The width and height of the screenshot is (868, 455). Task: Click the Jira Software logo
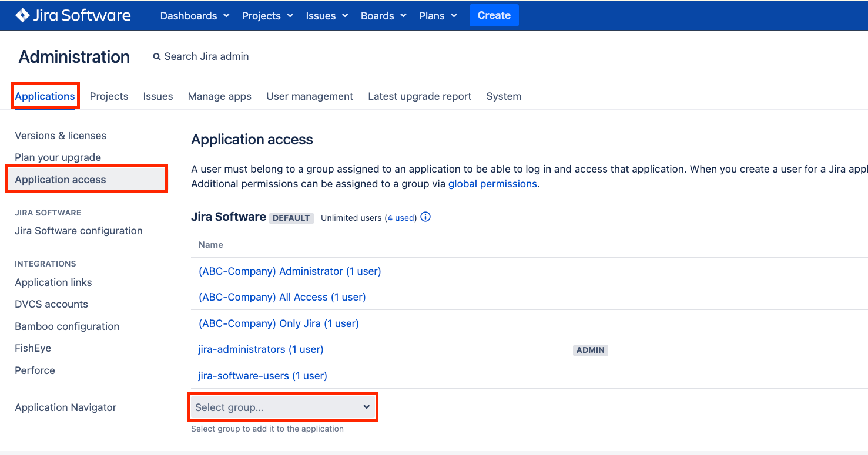coord(73,15)
